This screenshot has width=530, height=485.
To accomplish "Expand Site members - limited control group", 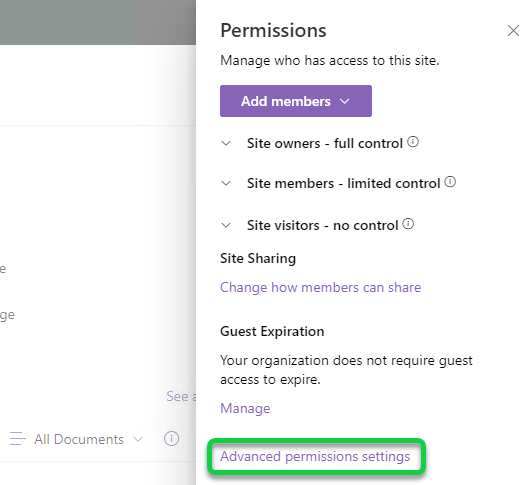I will click(x=226, y=184).
